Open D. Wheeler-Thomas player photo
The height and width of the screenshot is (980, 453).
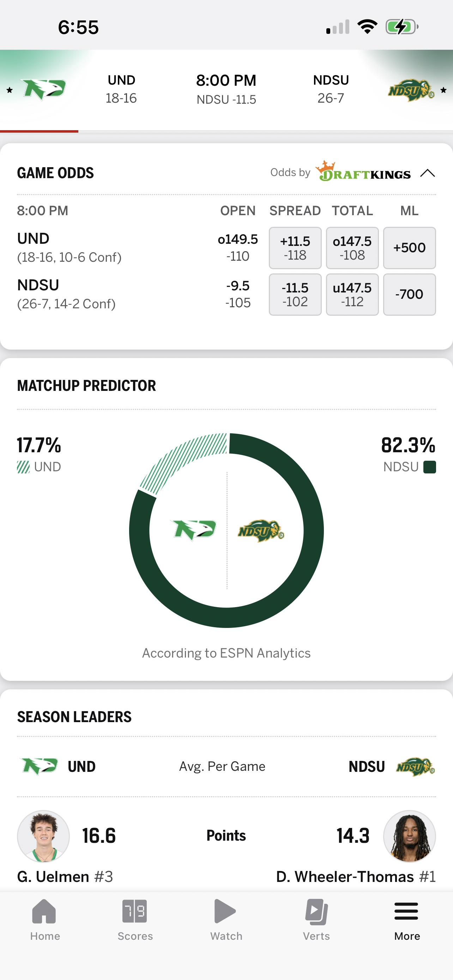tap(409, 836)
